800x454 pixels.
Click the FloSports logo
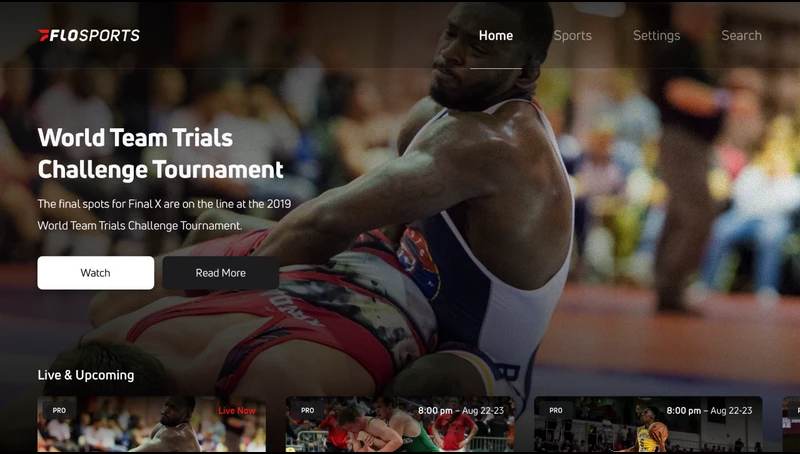[89, 35]
